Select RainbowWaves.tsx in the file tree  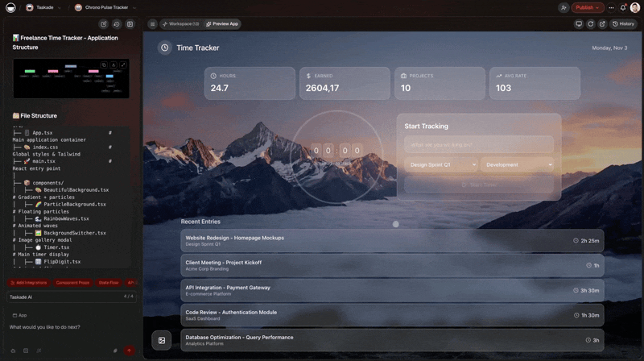coord(62,218)
